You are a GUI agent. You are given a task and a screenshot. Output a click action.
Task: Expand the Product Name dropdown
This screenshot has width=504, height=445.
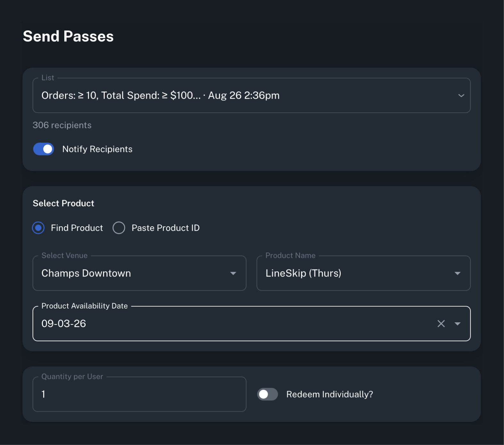point(363,273)
